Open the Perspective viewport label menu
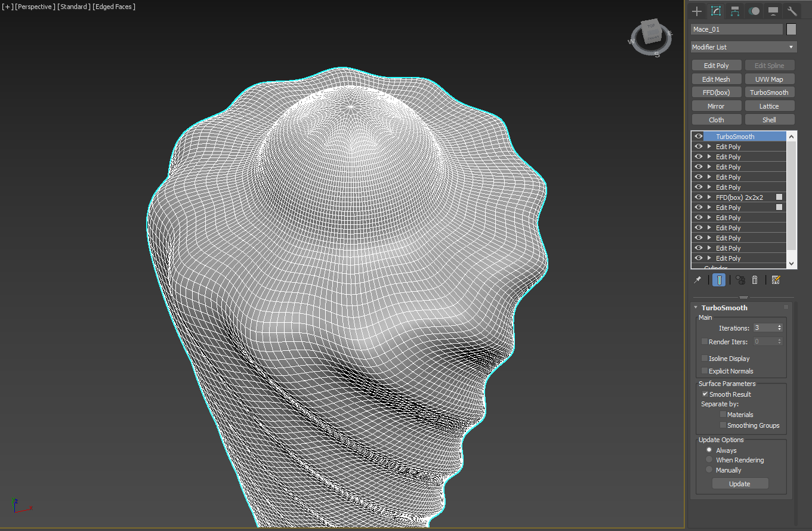The height and width of the screenshot is (531, 812). pyautogui.click(x=35, y=7)
